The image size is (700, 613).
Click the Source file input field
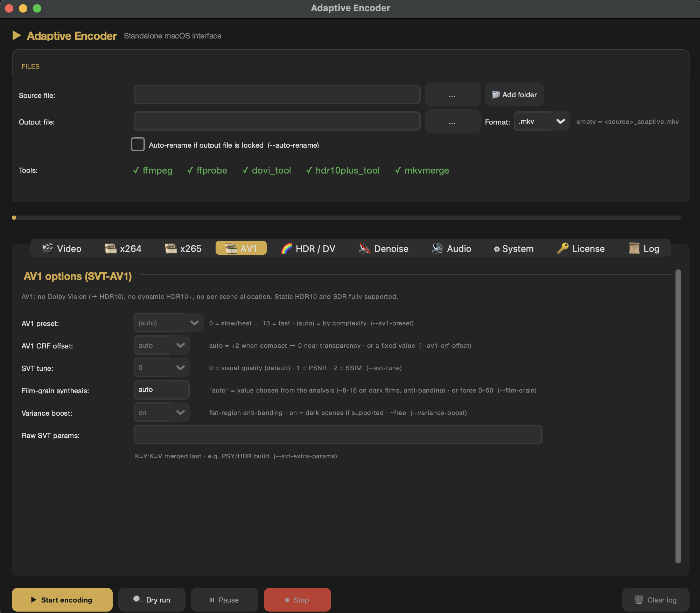(x=277, y=94)
